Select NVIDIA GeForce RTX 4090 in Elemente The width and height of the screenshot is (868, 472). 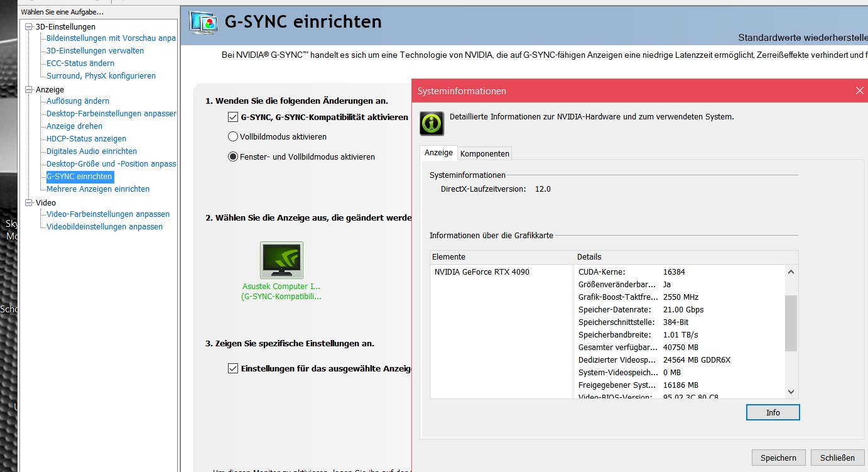coord(482,272)
